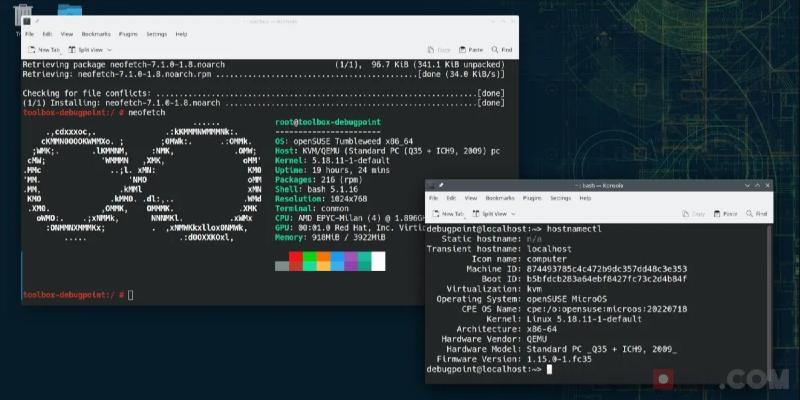The height and width of the screenshot is (400, 800).
Task: Click the 'Packages: 216 (rpm)' line
Action: click(x=318, y=180)
